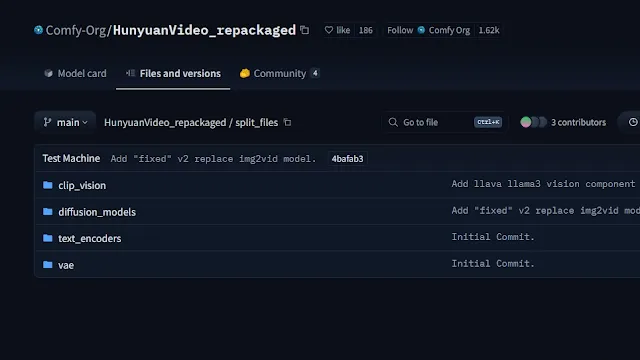The width and height of the screenshot is (640, 360).
Task: Click the 1.62k followers count
Action: (489, 30)
